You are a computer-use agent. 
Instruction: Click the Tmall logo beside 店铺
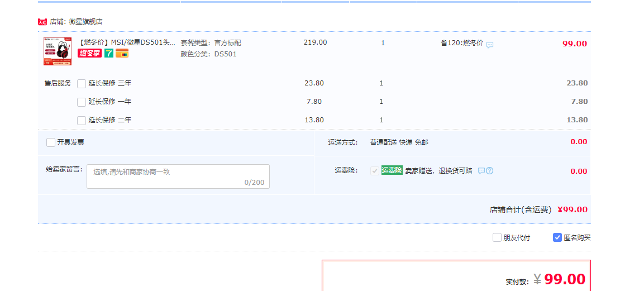click(x=42, y=22)
